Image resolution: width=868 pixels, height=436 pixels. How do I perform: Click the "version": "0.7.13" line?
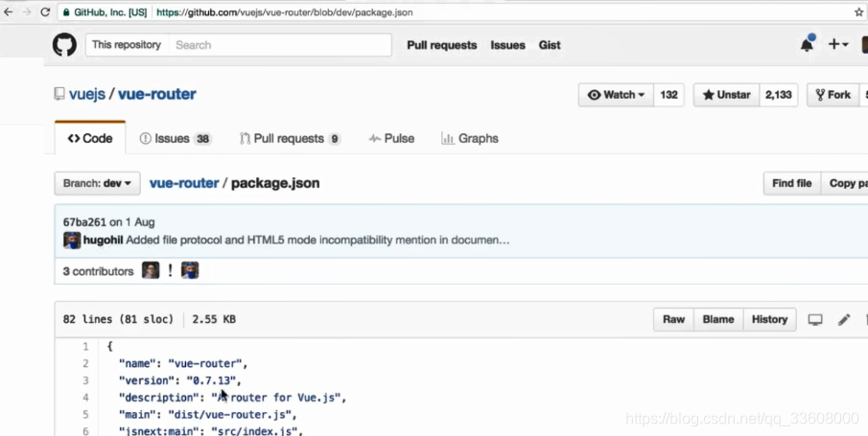click(180, 380)
